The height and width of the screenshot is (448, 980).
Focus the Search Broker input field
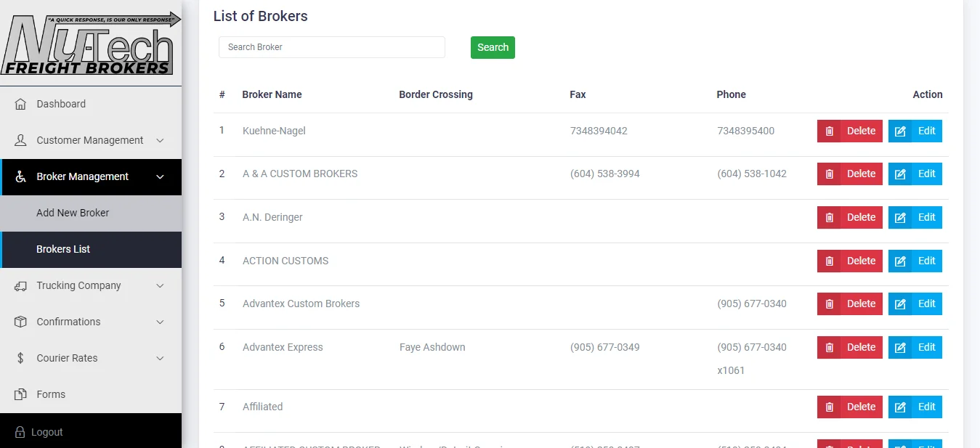pyautogui.click(x=331, y=47)
